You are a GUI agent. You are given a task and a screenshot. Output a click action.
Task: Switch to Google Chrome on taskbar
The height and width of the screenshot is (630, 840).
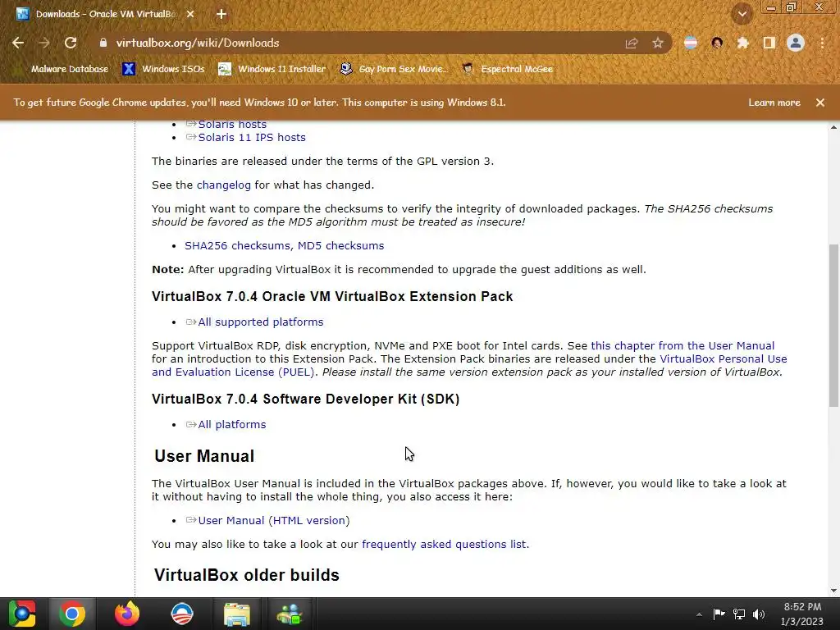pyautogui.click(x=72, y=614)
